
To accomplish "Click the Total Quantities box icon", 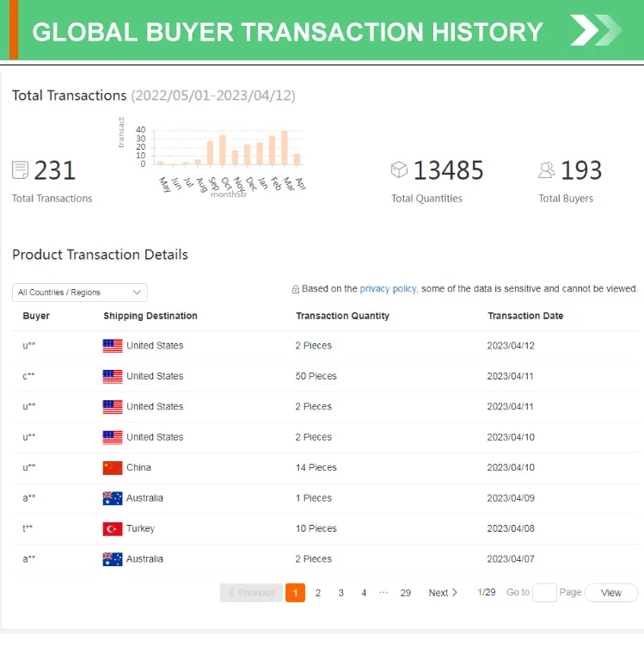I will point(399,170).
